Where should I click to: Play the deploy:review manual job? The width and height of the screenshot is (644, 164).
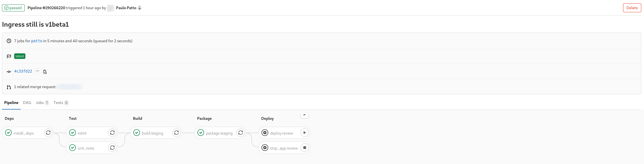tap(305, 133)
